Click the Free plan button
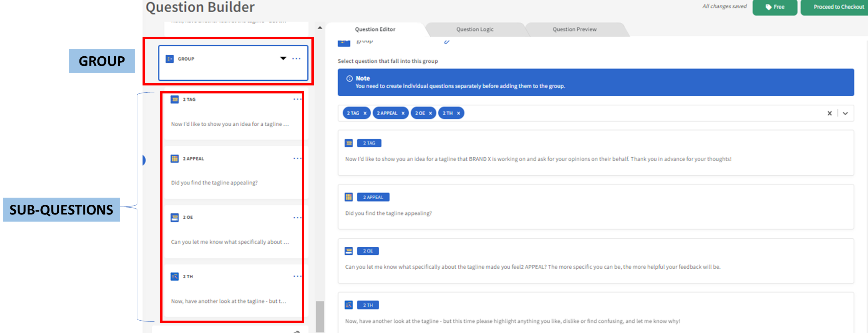The width and height of the screenshot is (868, 333). [775, 7]
